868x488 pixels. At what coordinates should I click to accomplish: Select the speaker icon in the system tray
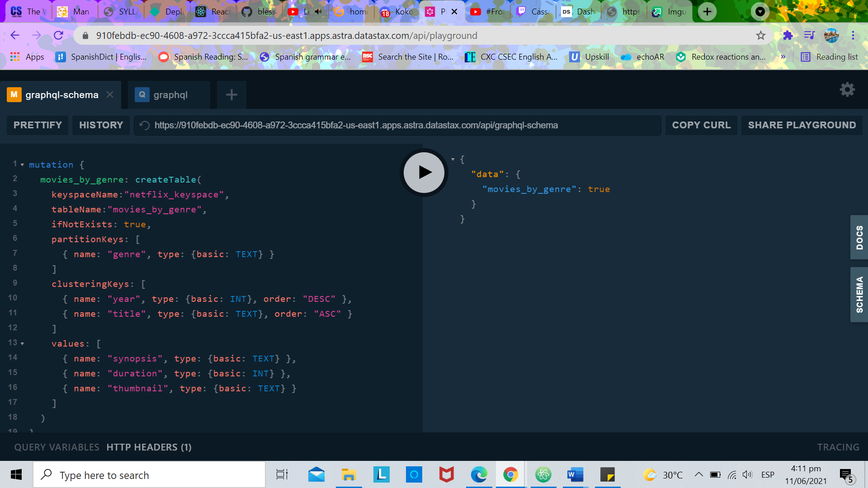point(747,474)
